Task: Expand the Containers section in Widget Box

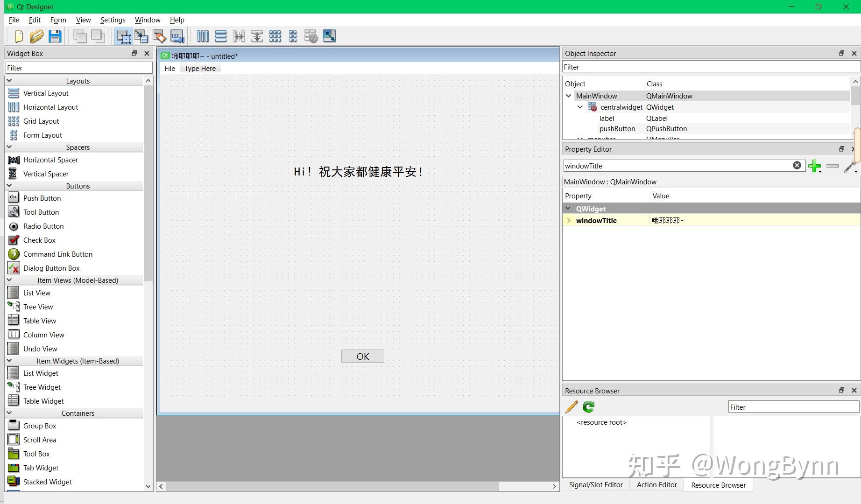Action: point(9,413)
